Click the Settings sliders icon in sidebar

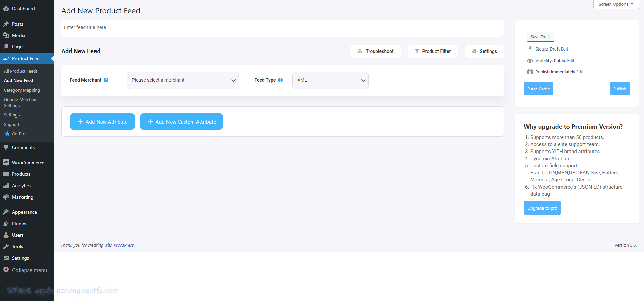coord(6,258)
